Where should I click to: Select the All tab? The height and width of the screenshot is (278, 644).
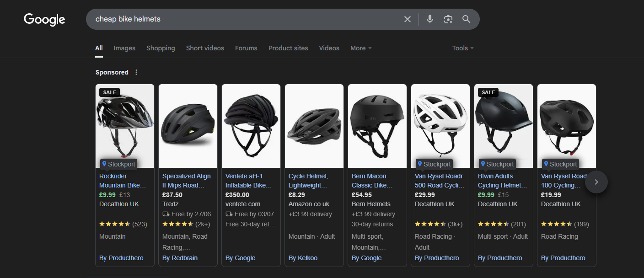(99, 48)
